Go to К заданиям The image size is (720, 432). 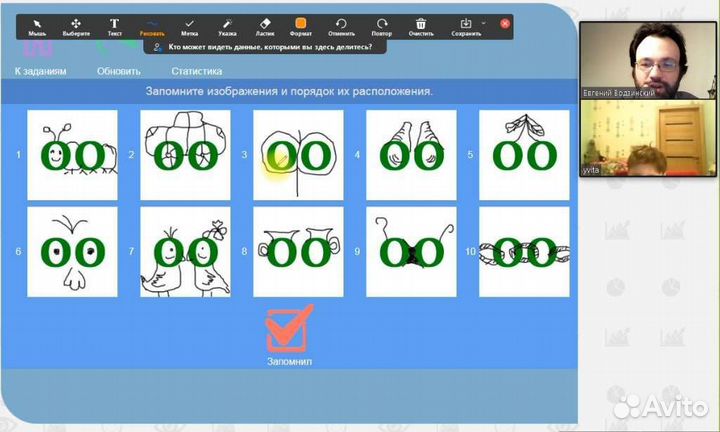coord(41,71)
